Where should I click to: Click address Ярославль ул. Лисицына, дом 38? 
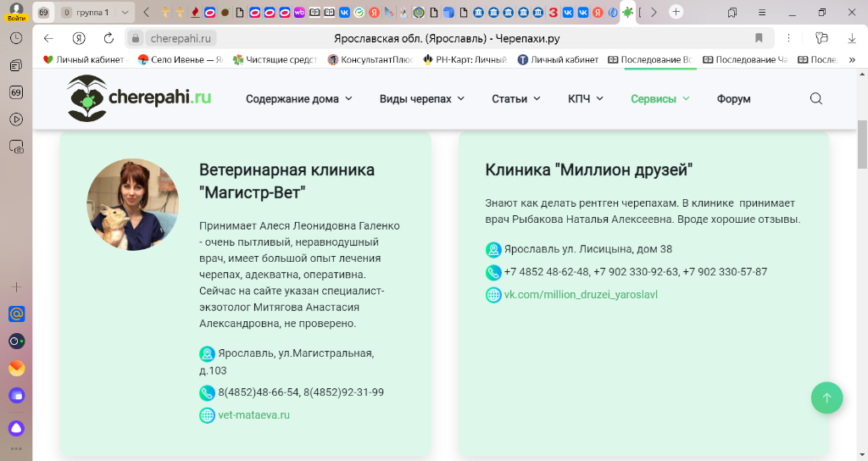(588, 249)
